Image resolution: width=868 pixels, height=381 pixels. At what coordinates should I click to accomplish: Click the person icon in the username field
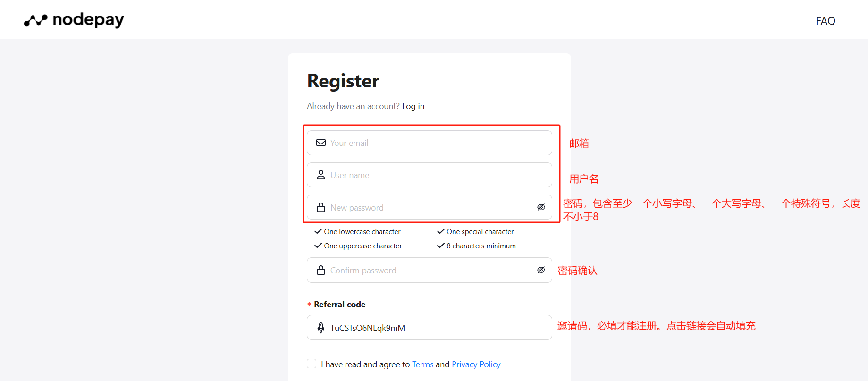coord(321,175)
